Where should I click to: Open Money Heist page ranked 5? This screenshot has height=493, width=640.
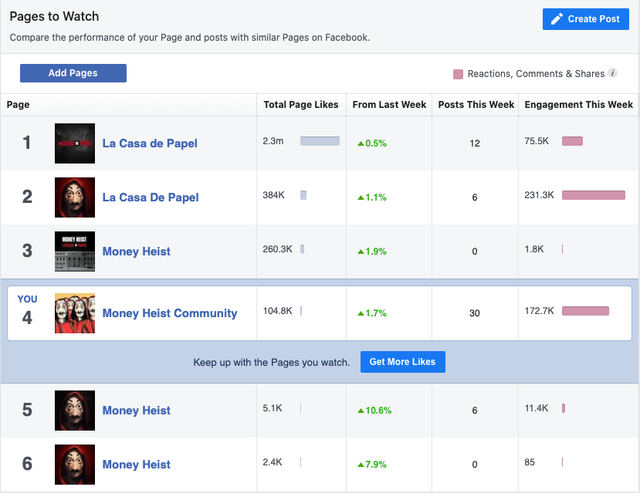click(x=136, y=410)
